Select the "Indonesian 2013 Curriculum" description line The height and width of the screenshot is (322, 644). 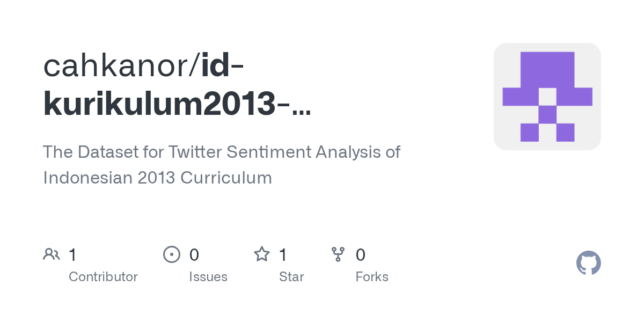pos(158,178)
